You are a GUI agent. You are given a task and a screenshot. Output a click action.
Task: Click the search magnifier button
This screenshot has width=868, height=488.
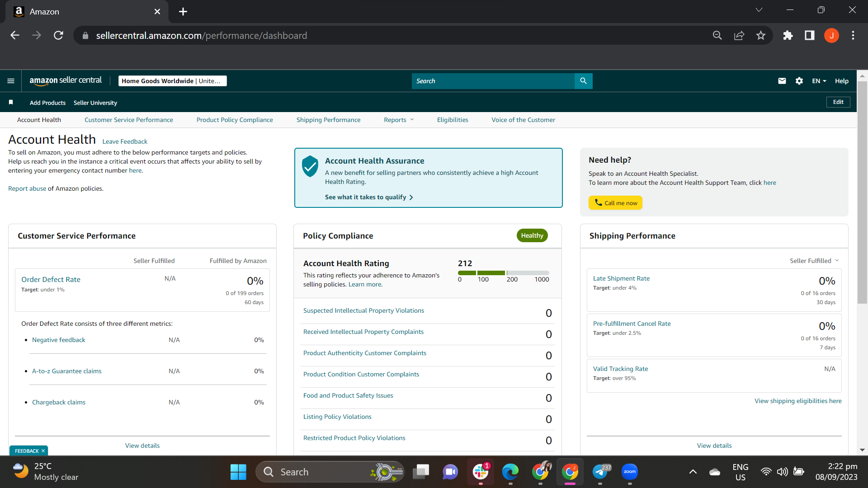pyautogui.click(x=583, y=81)
